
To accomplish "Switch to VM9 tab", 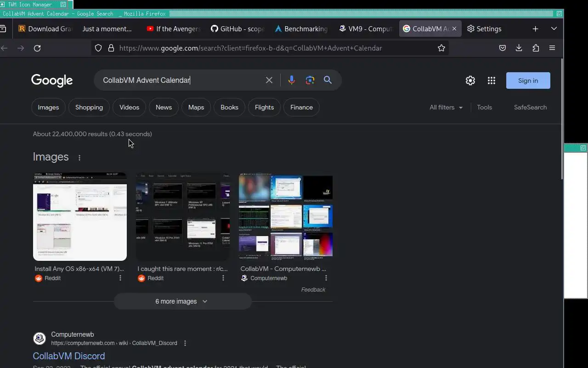I will [x=366, y=29].
